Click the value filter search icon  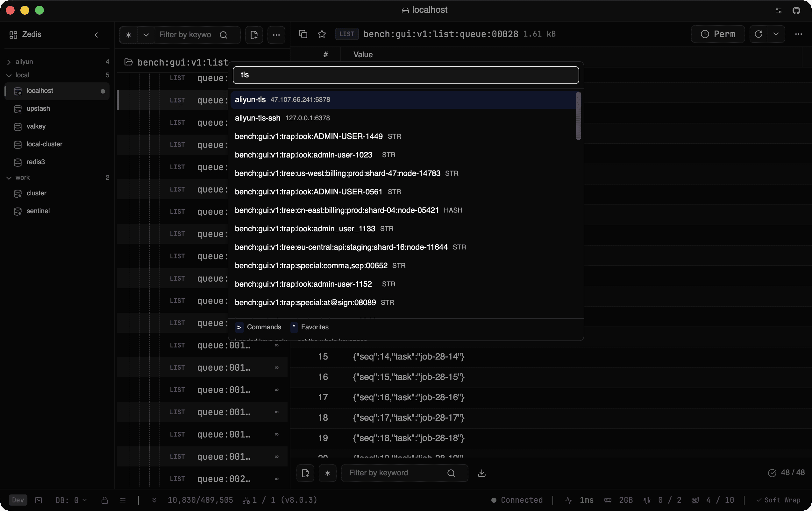click(451, 473)
